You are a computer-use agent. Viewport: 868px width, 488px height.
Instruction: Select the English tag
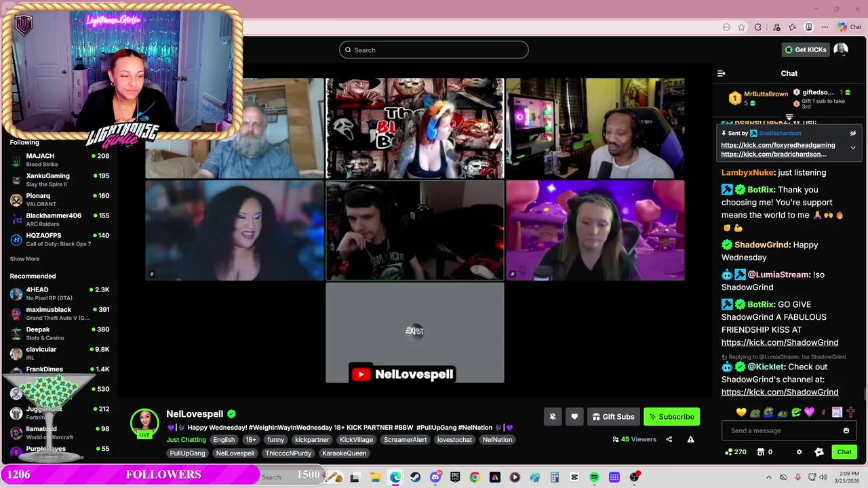tap(224, 440)
